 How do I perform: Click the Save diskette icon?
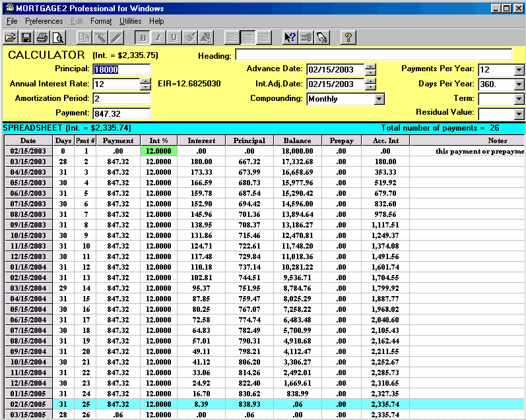26,38
